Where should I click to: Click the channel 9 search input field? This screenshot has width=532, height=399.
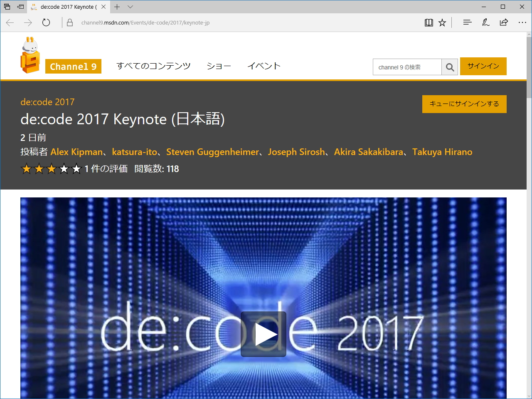pyautogui.click(x=405, y=67)
